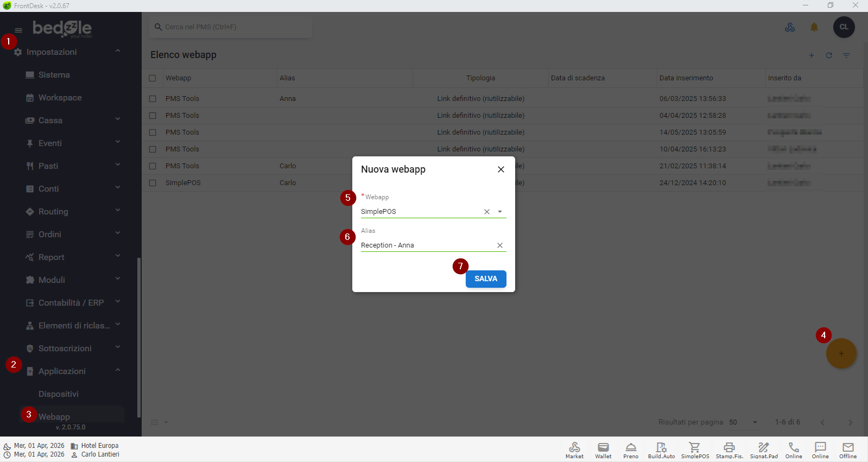Open the Wallet shortcut

click(x=603, y=449)
